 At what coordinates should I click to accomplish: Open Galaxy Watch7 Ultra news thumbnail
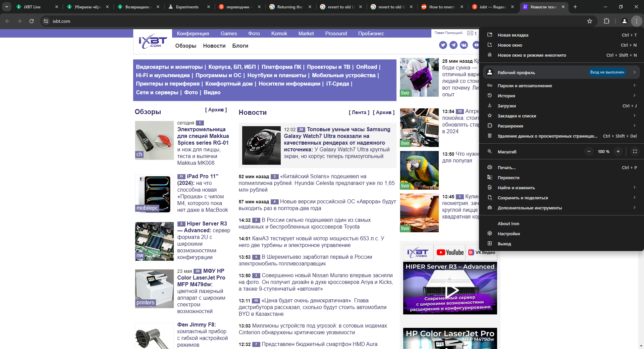pos(261,145)
